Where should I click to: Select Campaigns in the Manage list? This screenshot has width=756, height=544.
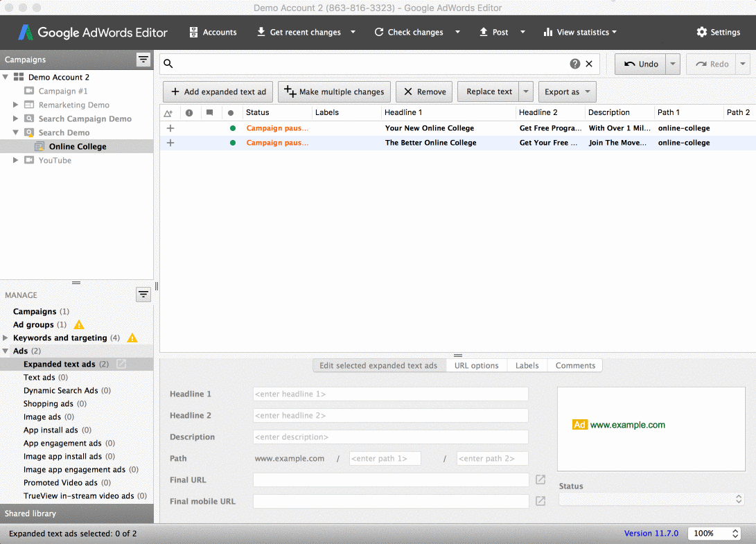point(41,312)
